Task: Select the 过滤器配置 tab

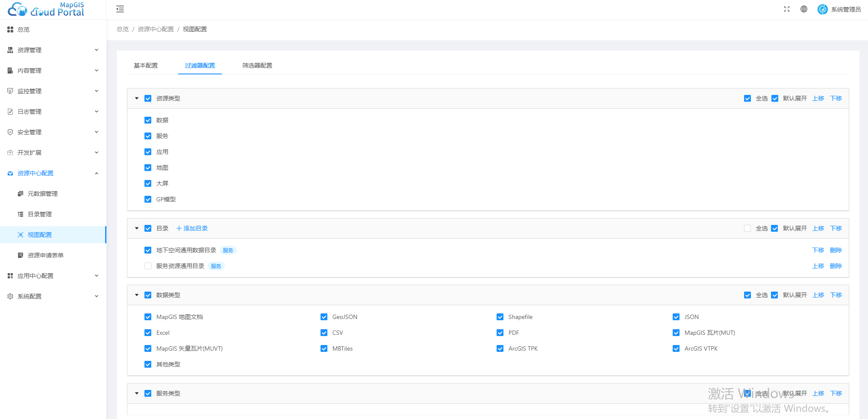Action: 200,65
